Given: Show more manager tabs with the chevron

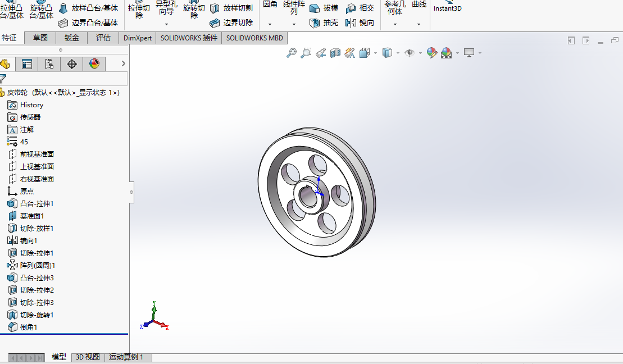Looking at the screenshot, I should [x=123, y=63].
